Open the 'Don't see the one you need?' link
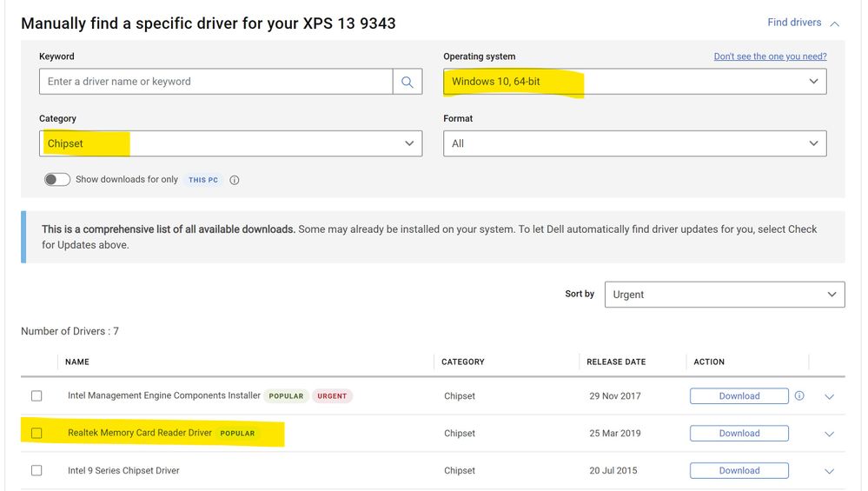 click(x=770, y=56)
